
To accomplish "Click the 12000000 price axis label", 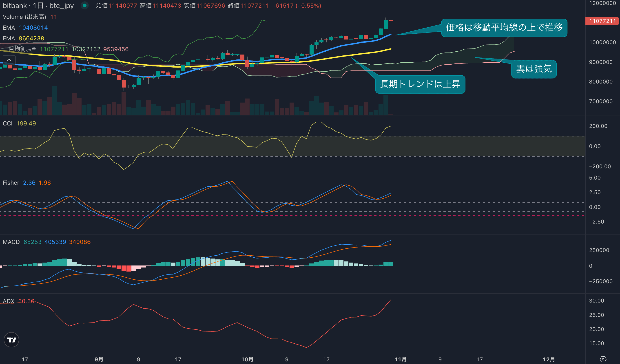I will tap(602, 3).
